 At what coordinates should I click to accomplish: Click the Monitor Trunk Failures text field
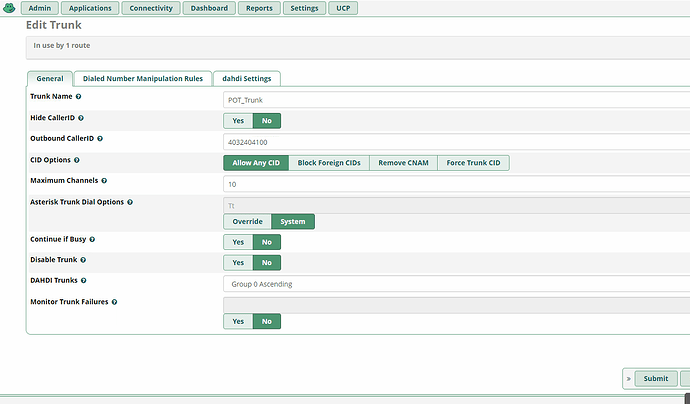coord(456,305)
